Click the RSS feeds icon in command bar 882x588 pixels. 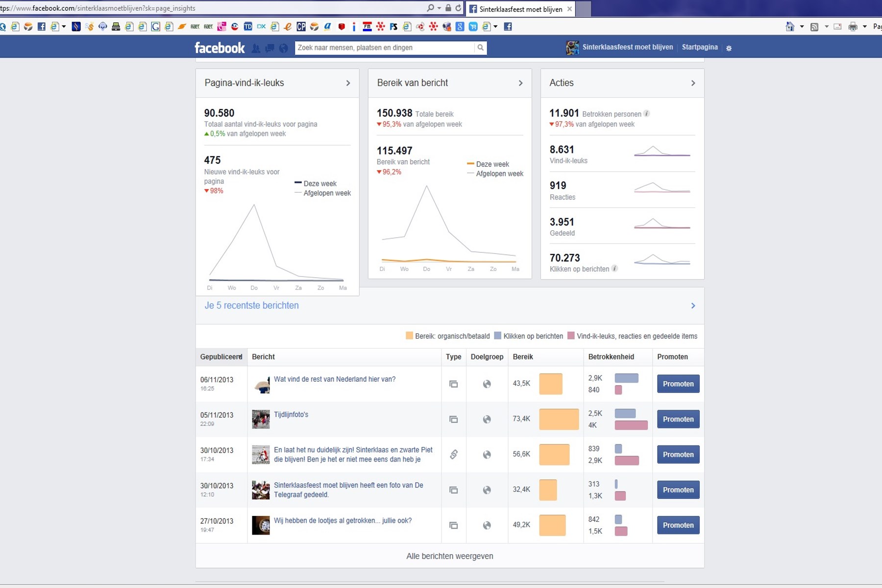pyautogui.click(x=814, y=26)
